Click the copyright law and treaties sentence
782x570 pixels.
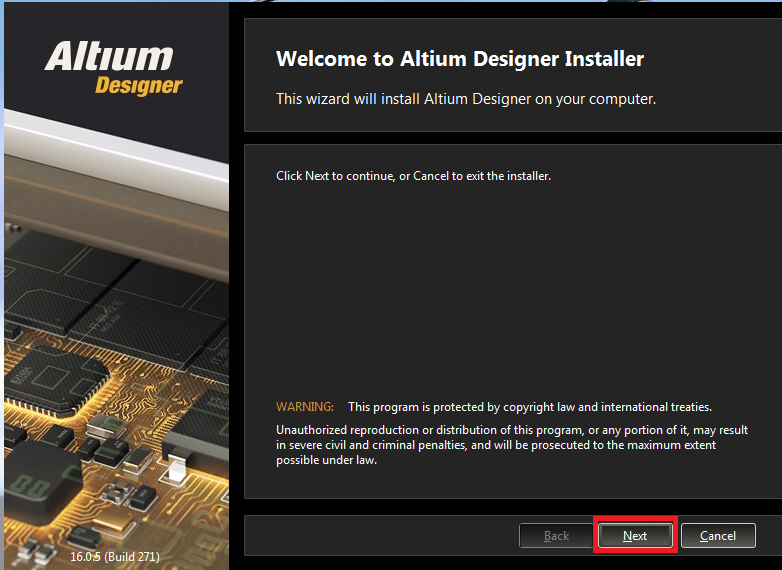tap(529, 407)
